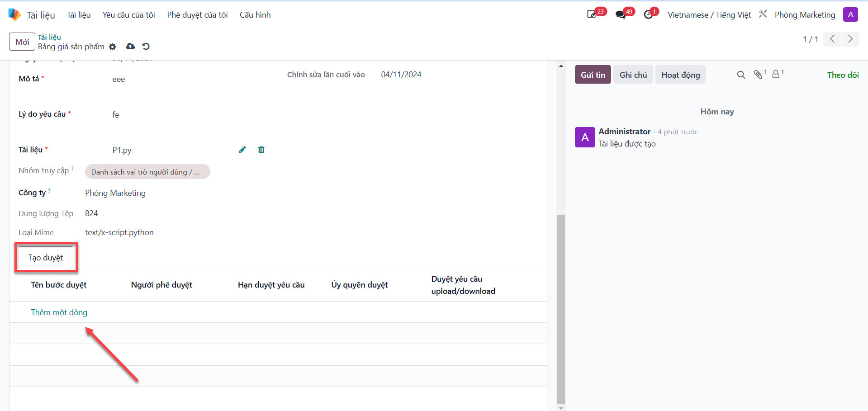Go to next record arrow
Image resolution: width=868 pixels, height=411 pixels.
[x=850, y=39]
